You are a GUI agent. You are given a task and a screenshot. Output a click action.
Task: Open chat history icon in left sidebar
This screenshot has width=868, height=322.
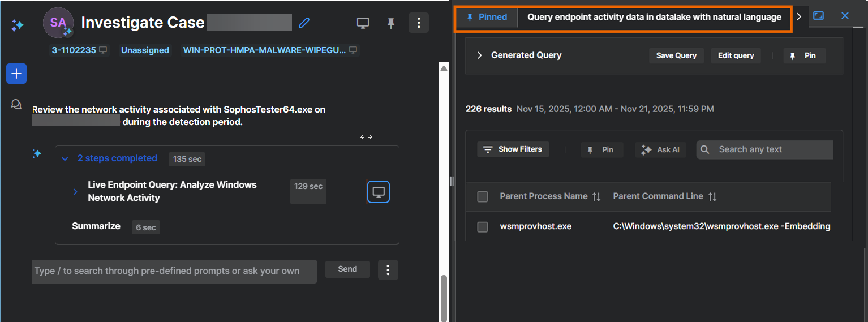[x=16, y=104]
